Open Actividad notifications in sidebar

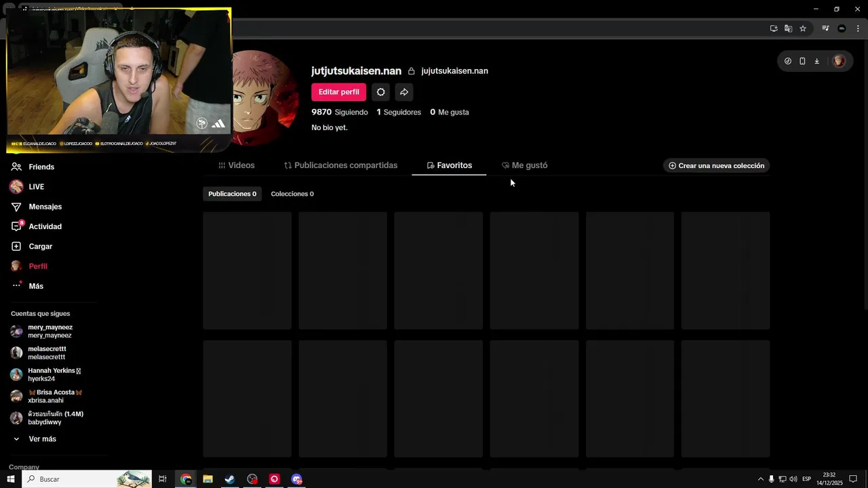tap(36, 226)
